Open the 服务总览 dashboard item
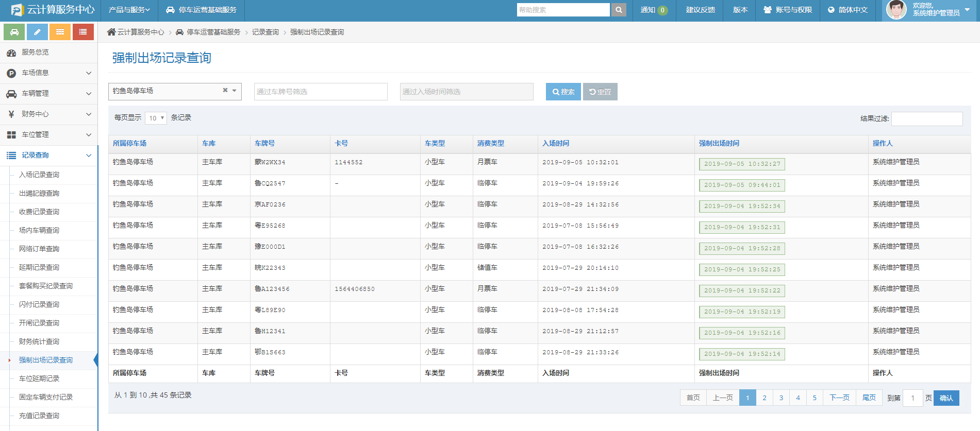 click(35, 53)
